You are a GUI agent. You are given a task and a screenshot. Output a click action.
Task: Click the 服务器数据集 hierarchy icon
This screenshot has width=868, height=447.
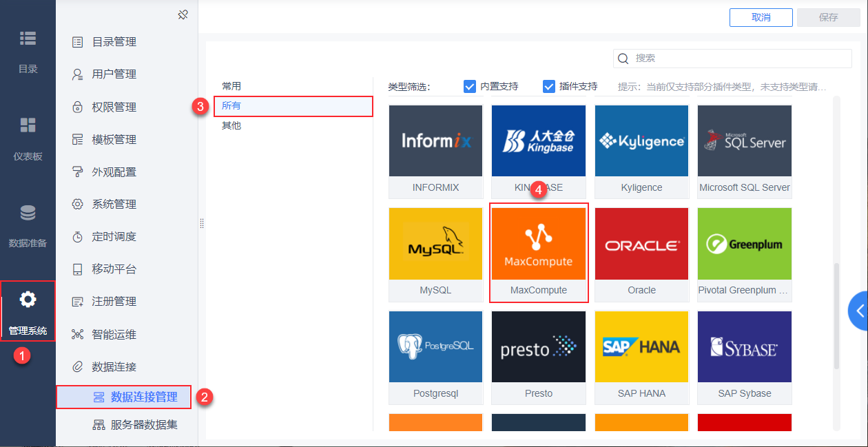pyautogui.click(x=99, y=425)
